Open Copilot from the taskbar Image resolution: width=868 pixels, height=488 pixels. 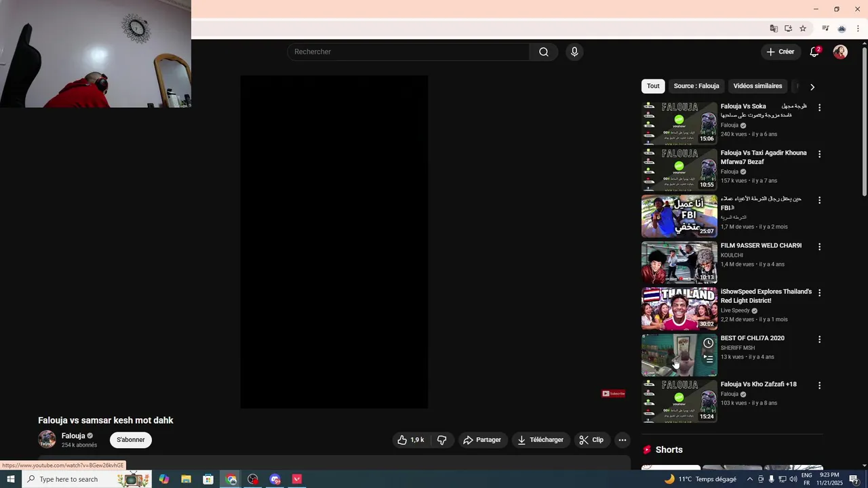(164, 479)
